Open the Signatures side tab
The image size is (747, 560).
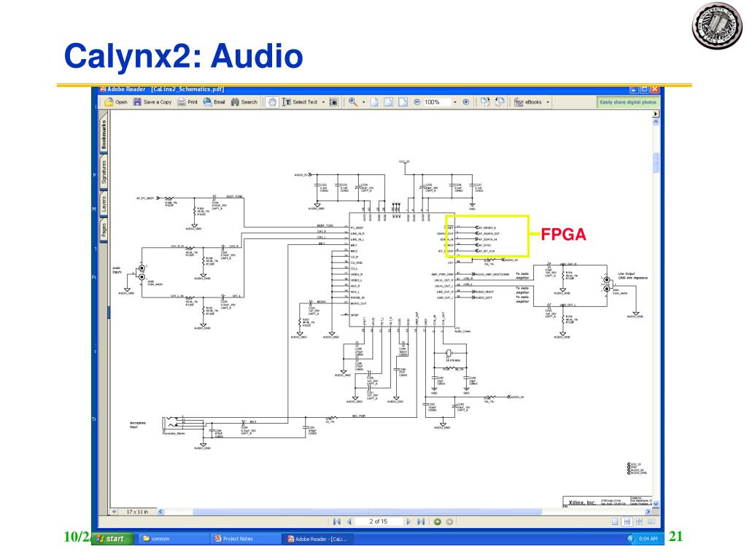pyautogui.click(x=104, y=172)
